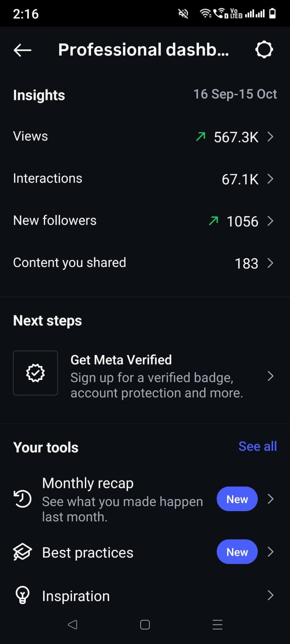Tap the Meta Verified badge icon
Screen dimensions: 290x644
[x=35, y=373]
